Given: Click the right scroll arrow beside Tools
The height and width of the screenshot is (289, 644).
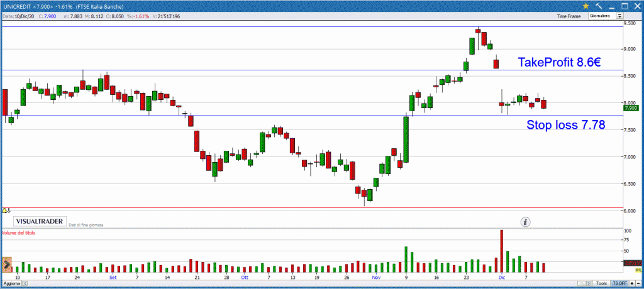Looking at the screenshot, I should [x=590, y=284].
